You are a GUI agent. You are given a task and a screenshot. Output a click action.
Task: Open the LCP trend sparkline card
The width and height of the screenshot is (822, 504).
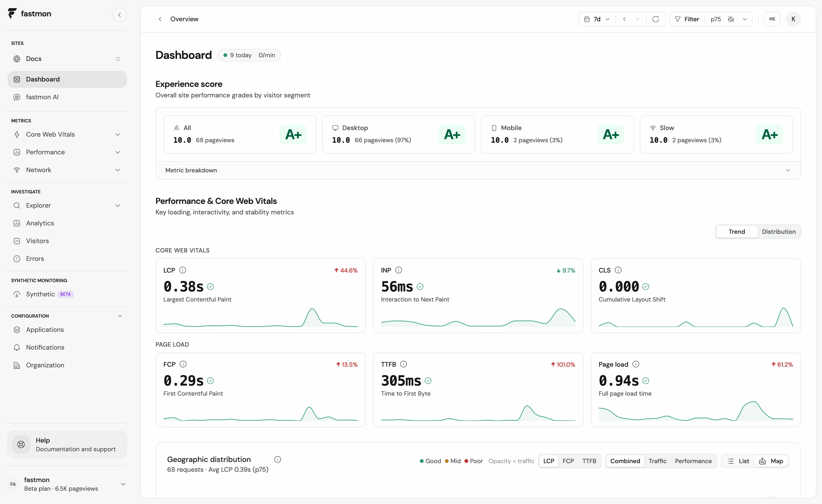(x=261, y=295)
